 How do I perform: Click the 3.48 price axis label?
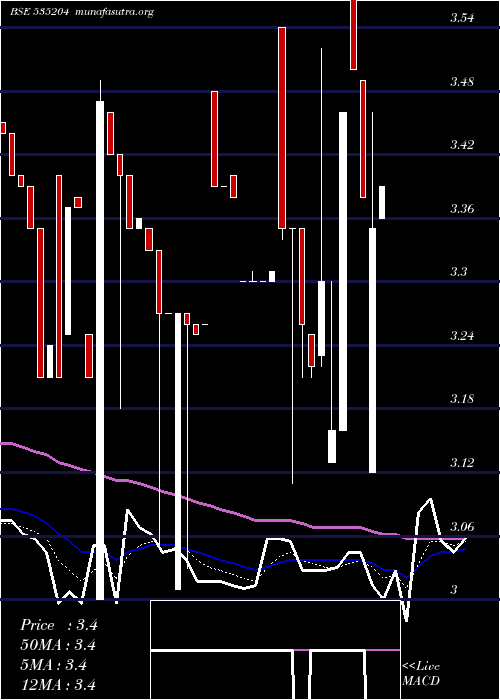[462, 82]
